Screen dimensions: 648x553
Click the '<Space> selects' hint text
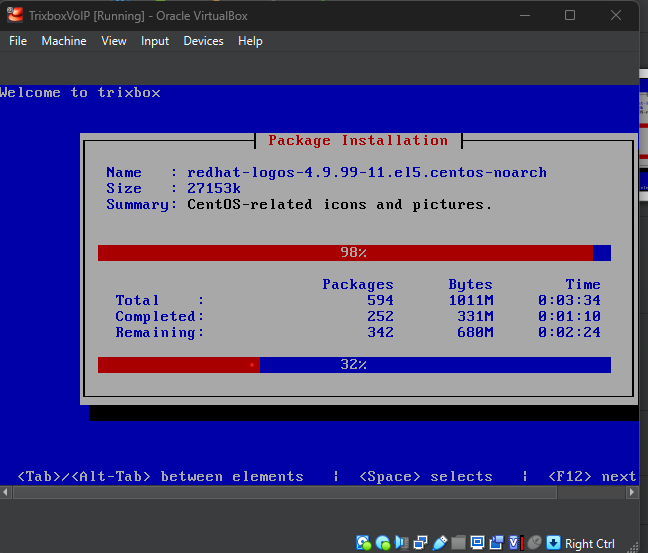[426, 477]
